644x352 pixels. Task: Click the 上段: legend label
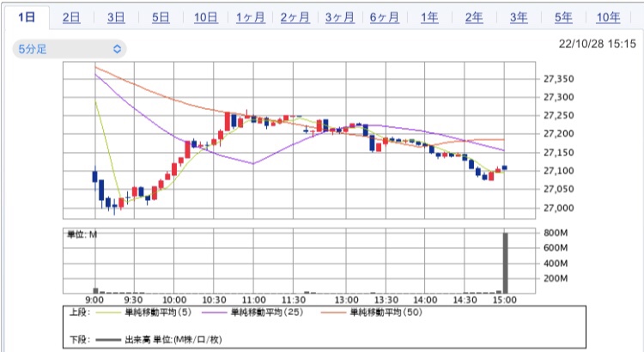[79, 313]
